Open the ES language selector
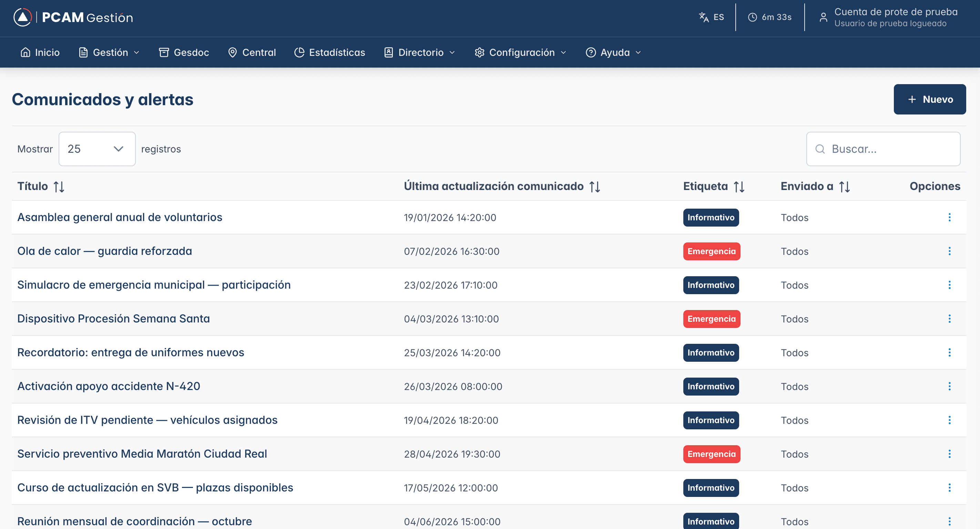 click(x=711, y=17)
